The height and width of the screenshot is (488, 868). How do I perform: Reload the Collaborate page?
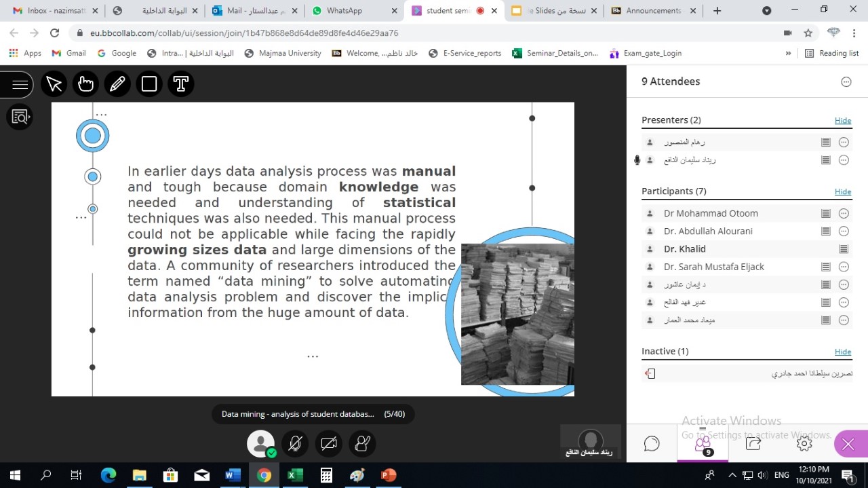click(x=55, y=33)
